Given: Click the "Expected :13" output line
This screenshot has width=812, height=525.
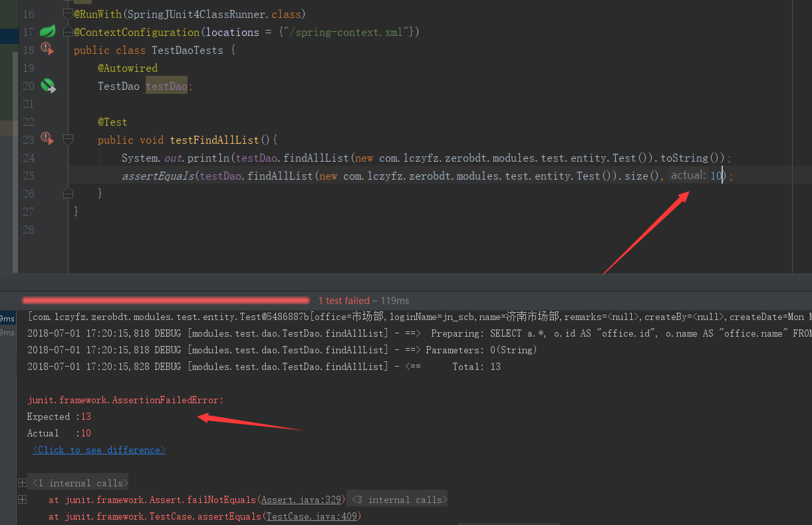Looking at the screenshot, I should [59, 417].
